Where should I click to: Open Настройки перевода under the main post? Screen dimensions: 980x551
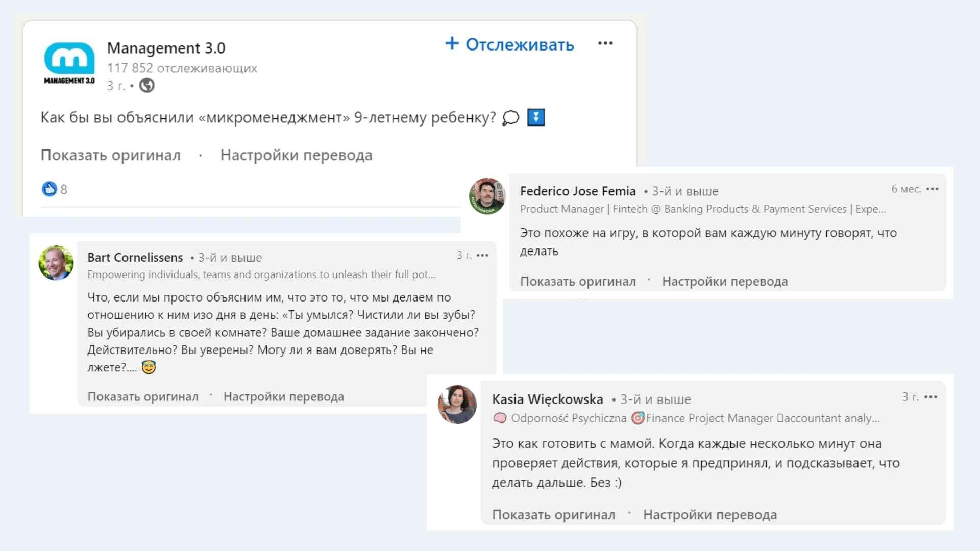click(296, 155)
